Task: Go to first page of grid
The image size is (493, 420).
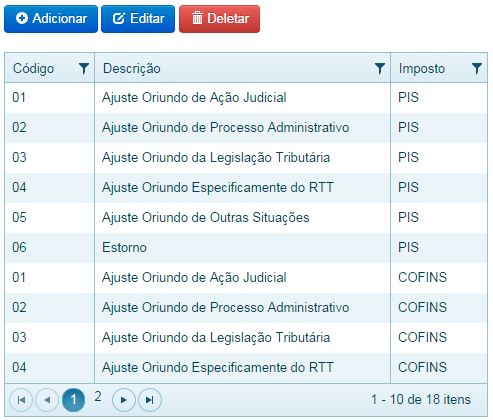Action: (21, 400)
